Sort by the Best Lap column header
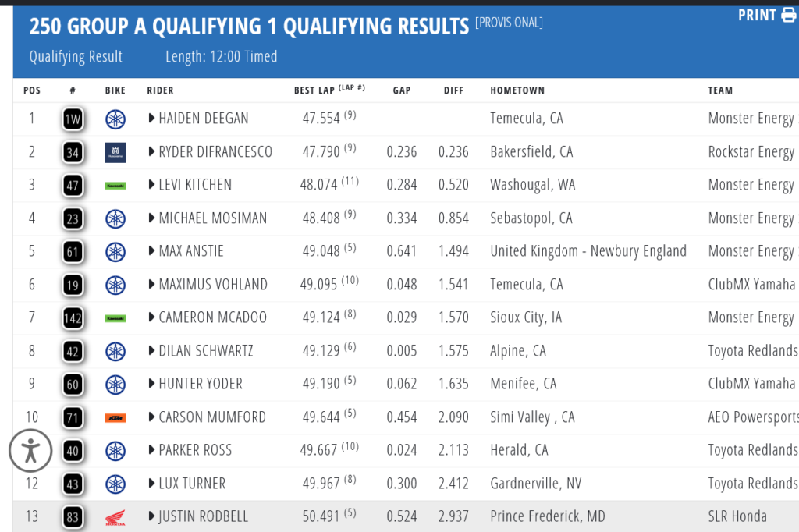This screenshot has width=799, height=532. (x=314, y=90)
